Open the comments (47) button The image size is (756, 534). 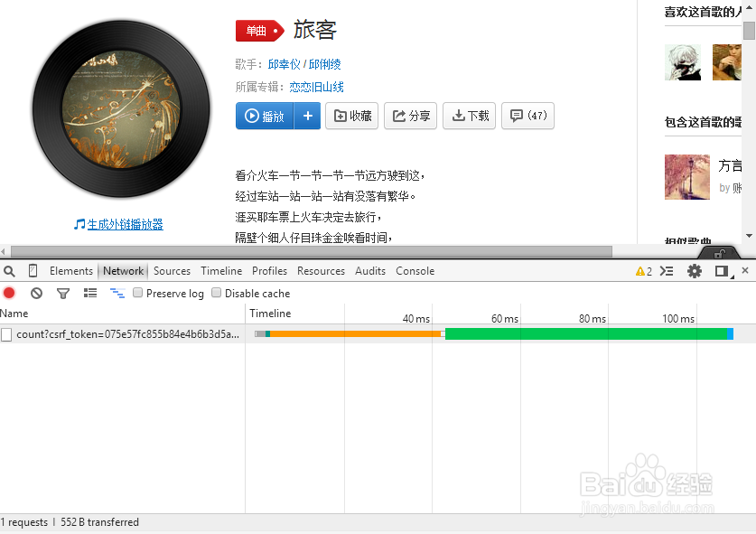pos(528,116)
